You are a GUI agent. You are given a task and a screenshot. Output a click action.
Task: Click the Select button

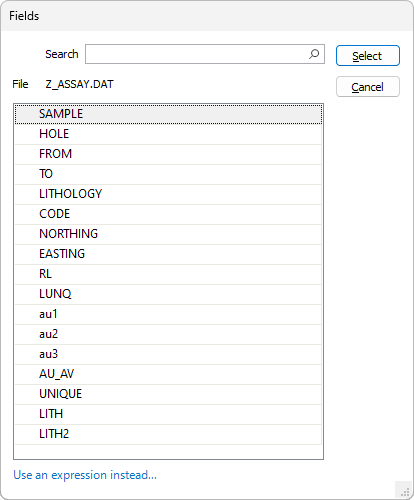click(x=368, y=56)
